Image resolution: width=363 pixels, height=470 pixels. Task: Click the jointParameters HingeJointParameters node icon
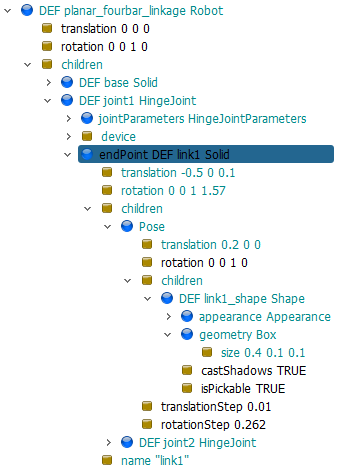87,118
